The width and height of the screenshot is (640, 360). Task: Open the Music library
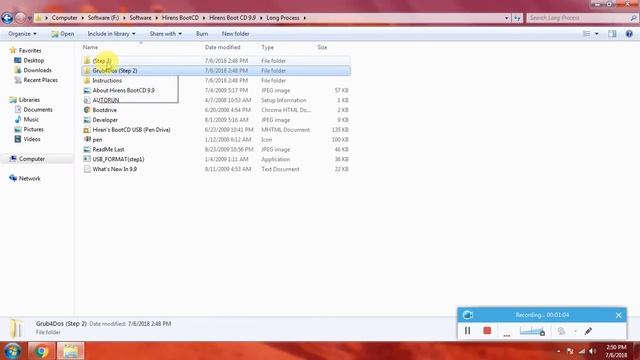[x=27, y=119]
